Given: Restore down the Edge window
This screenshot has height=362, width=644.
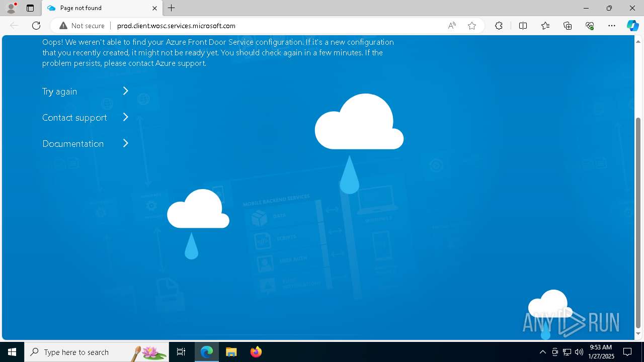Looking at the screenshot, I should pos(609,8).
